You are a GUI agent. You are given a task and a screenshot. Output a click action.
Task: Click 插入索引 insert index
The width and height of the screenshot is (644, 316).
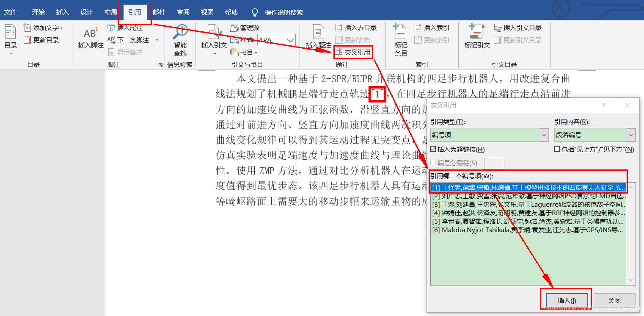[x=432, y=28]
